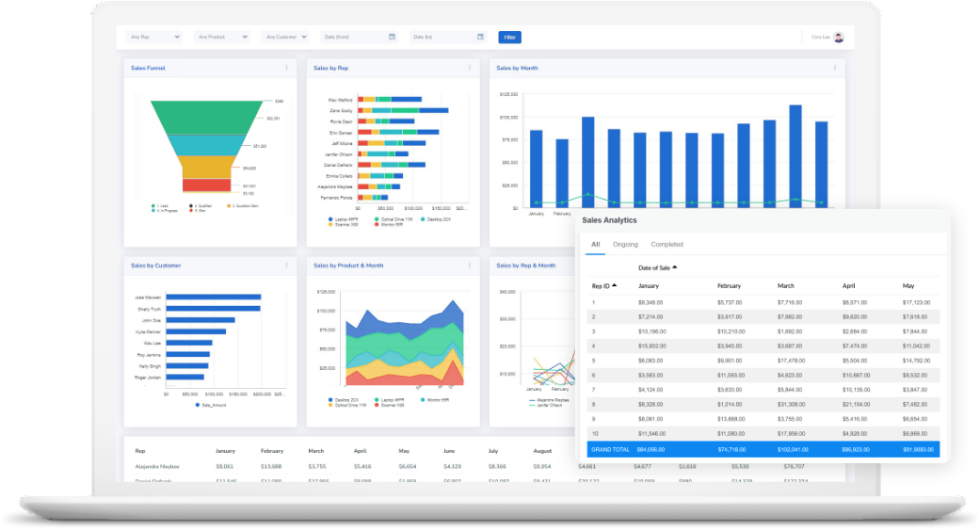Viewport: 980px width, 531px height.
Task: Click the April header in Sales Analytics
Action: click(x=848, y=285)
